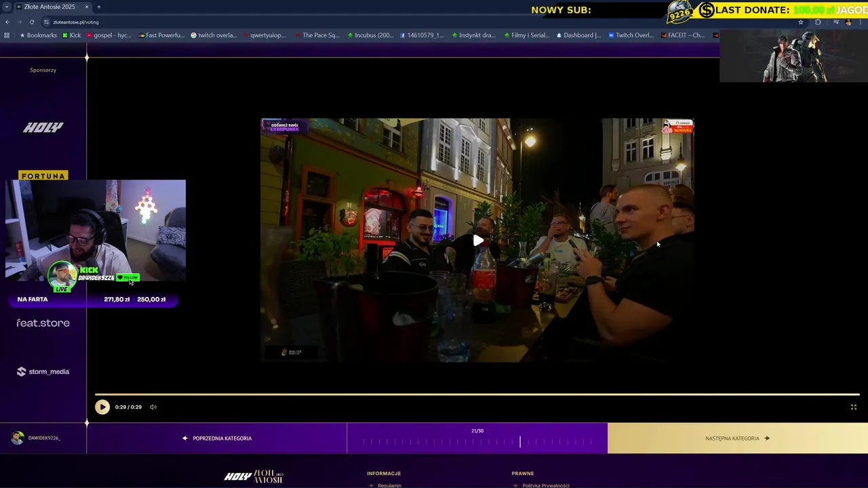The width and height of the screenshot is (868, 488).
Task: Click the browser forward arrow
Action: (19, 22)
